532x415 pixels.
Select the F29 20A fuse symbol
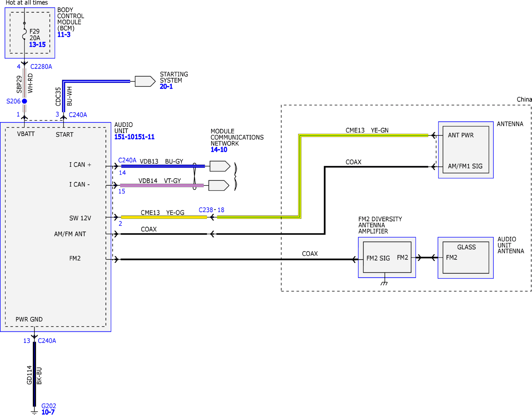[24, 34]
